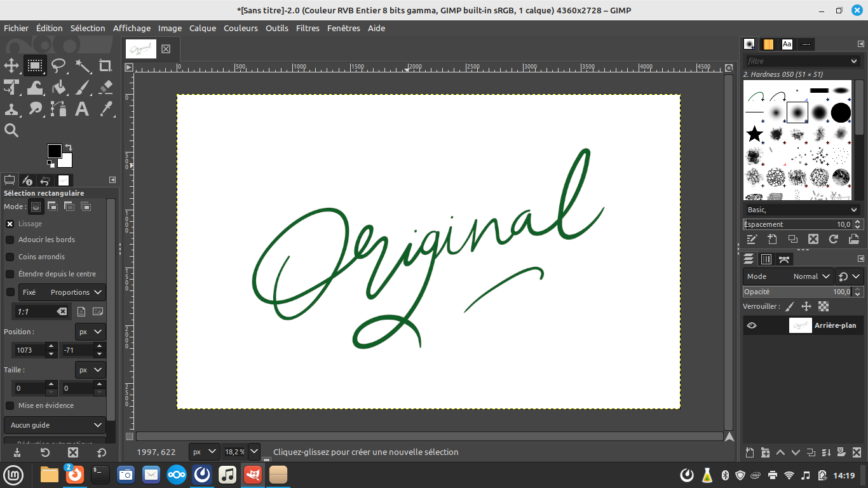The height and width of the screenshot is (488, 868).
Task: Open the Filtres menu
Action: [x=308, y=28]
